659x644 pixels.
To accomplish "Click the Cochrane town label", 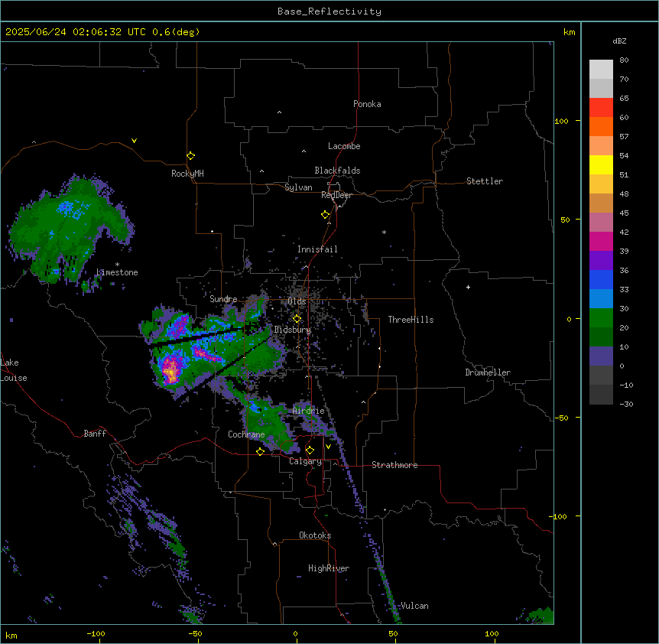I will coord(246,434).
